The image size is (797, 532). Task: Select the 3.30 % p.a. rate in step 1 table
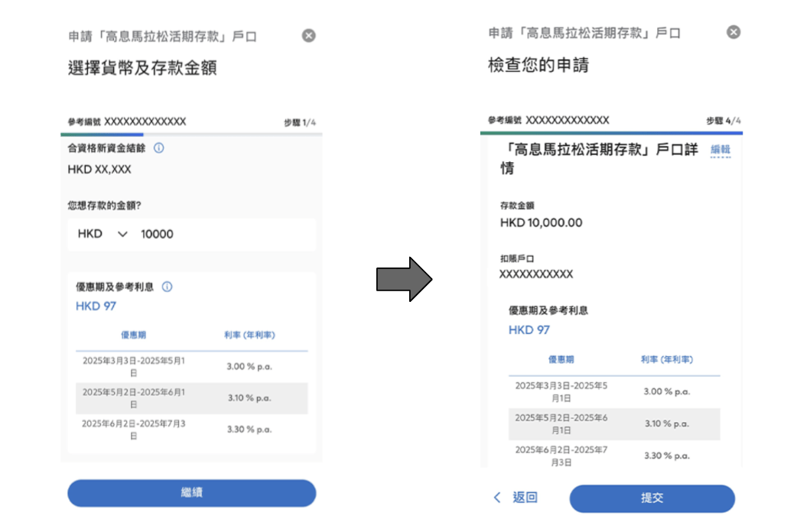[x=249, y=430]
